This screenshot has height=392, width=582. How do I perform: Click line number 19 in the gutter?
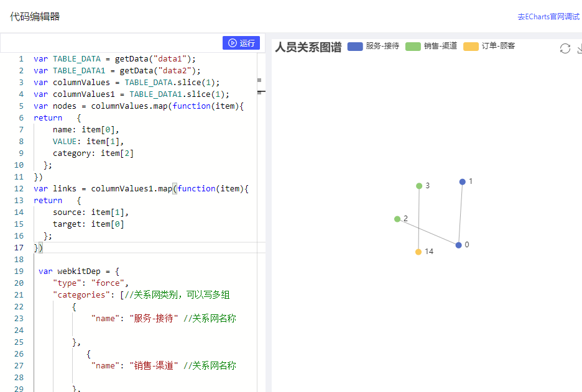click(x=19, y=271)
